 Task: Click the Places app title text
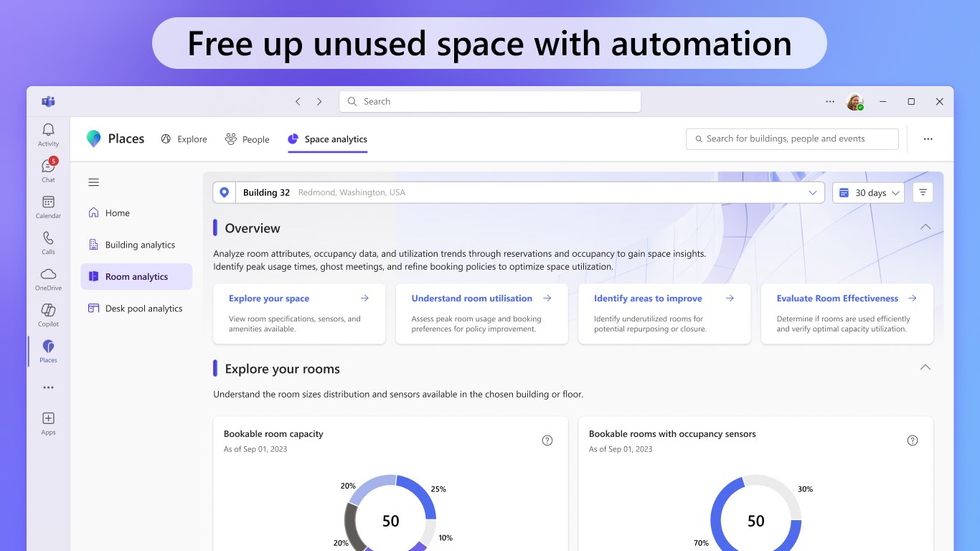[126, 138]
